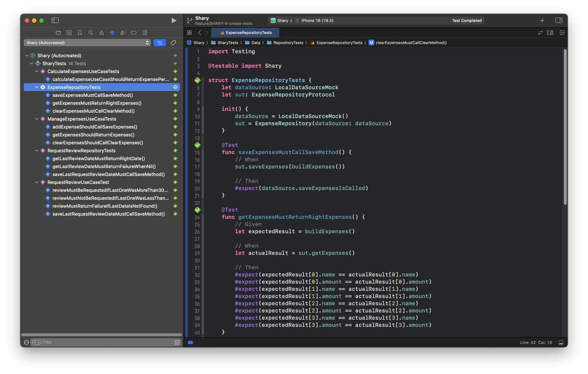The width and height of the screenshot is (588, 374).
Task: Collapse the SharyTests group
Action: coord(32,64)
